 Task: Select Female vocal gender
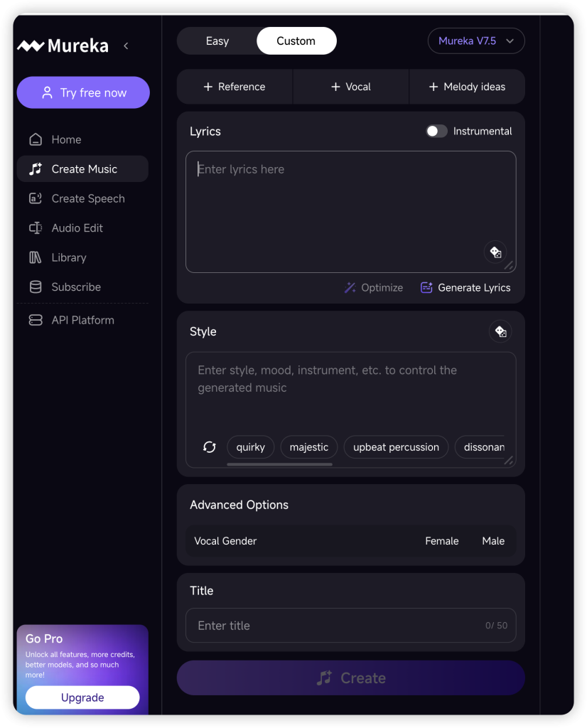tap(441, 541)
